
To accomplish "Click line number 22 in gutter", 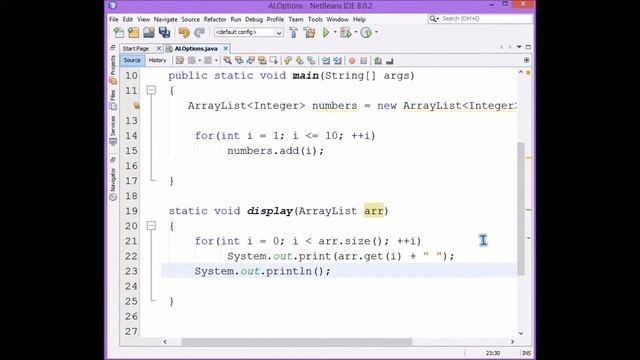I will coord(131,256).
